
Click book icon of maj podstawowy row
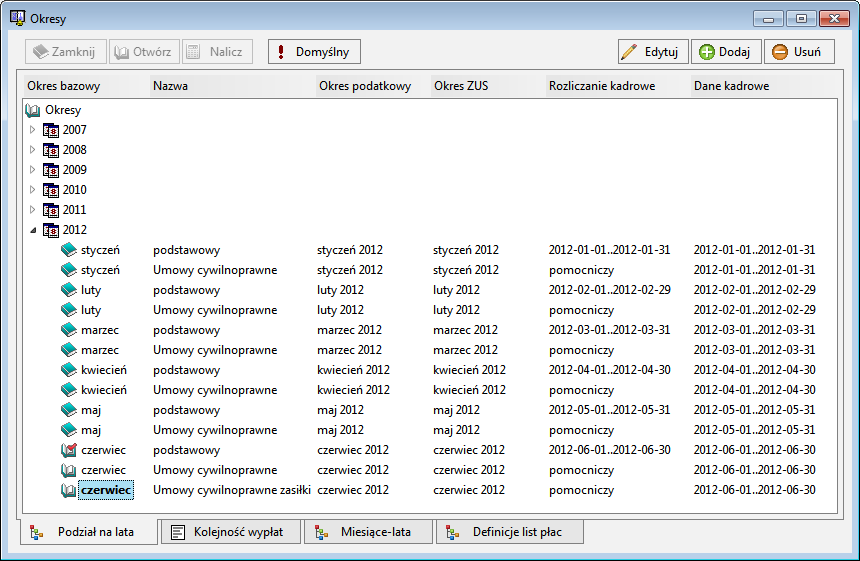(69, 410)
